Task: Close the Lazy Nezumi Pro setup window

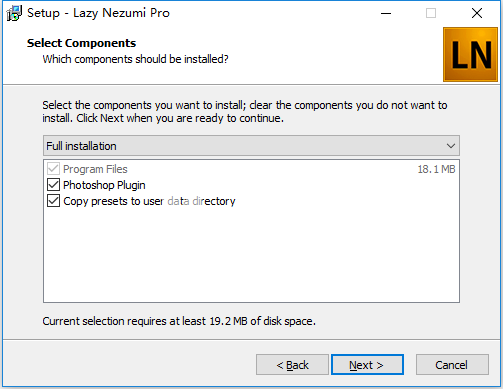Action: click(477, 13)
